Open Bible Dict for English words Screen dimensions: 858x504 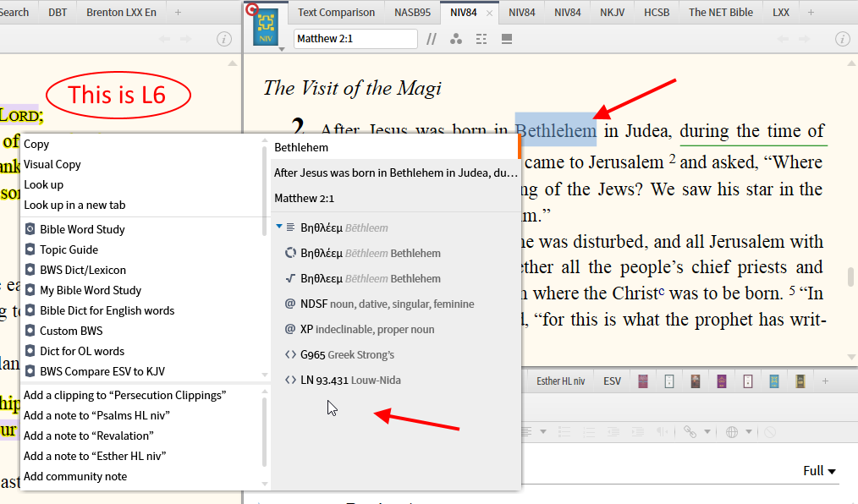[x=107, y=310]
